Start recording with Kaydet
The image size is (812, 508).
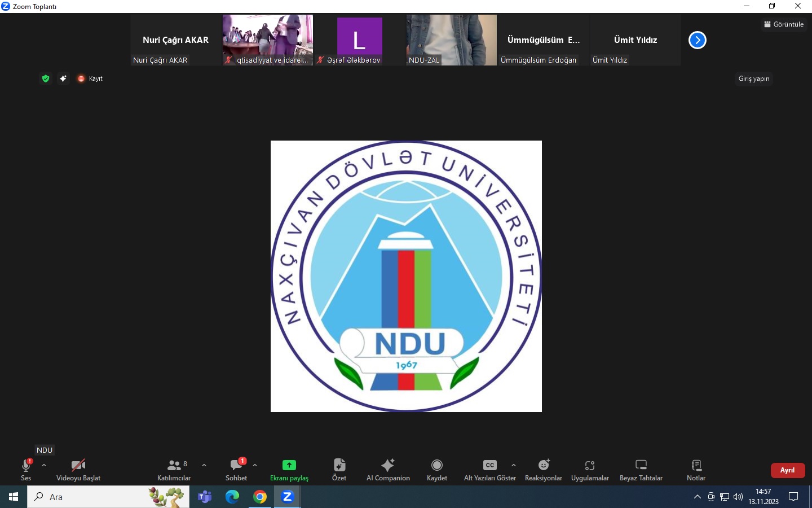click(437, 470)
